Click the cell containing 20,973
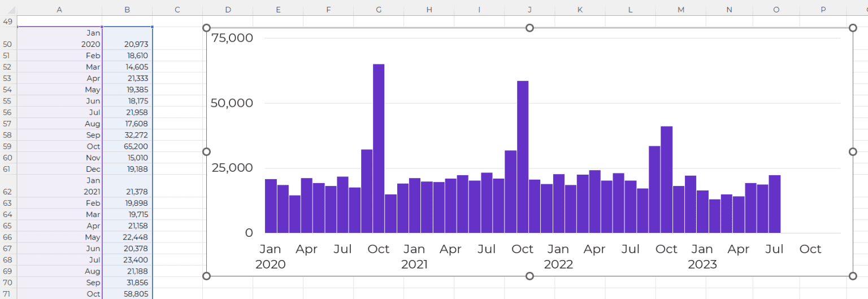 coord(127,38)
